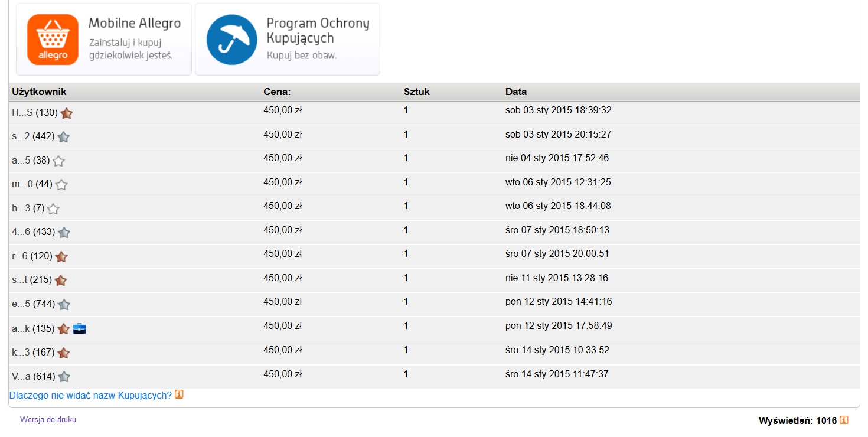Select user s...2 (442)
The height and width of the screenshot is (437, 868).
pos(33,136)
